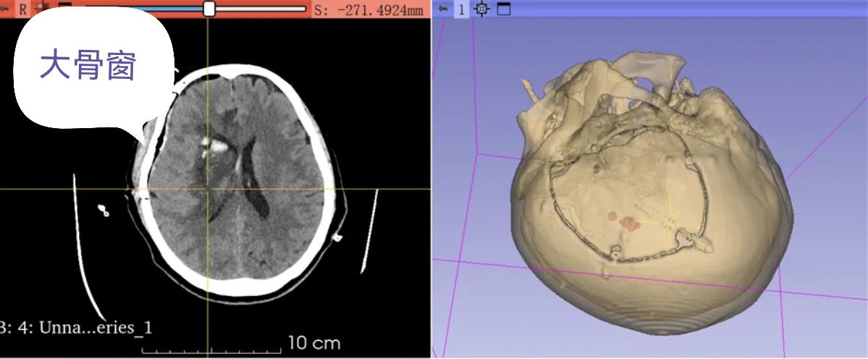Adjust the red slice offset slider handle
This screenshot has height=359, width=868.
coord(208,9)
